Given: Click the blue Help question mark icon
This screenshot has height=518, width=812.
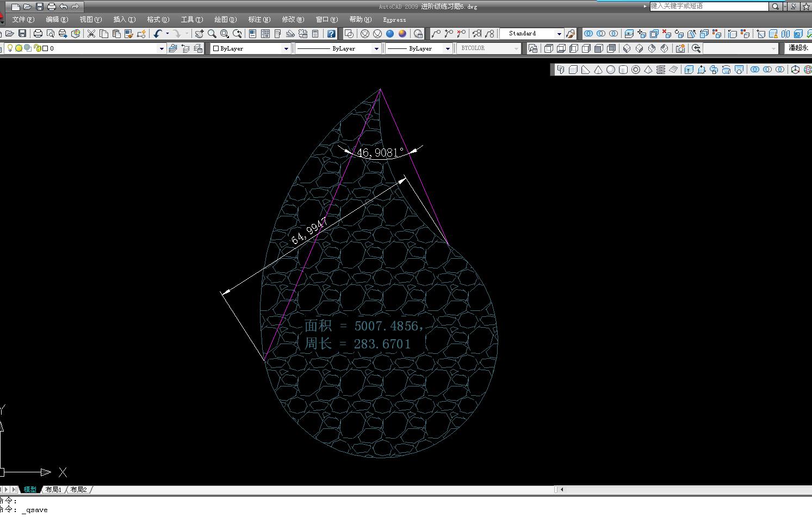Looking at the screenshot, I should (331, 34).
